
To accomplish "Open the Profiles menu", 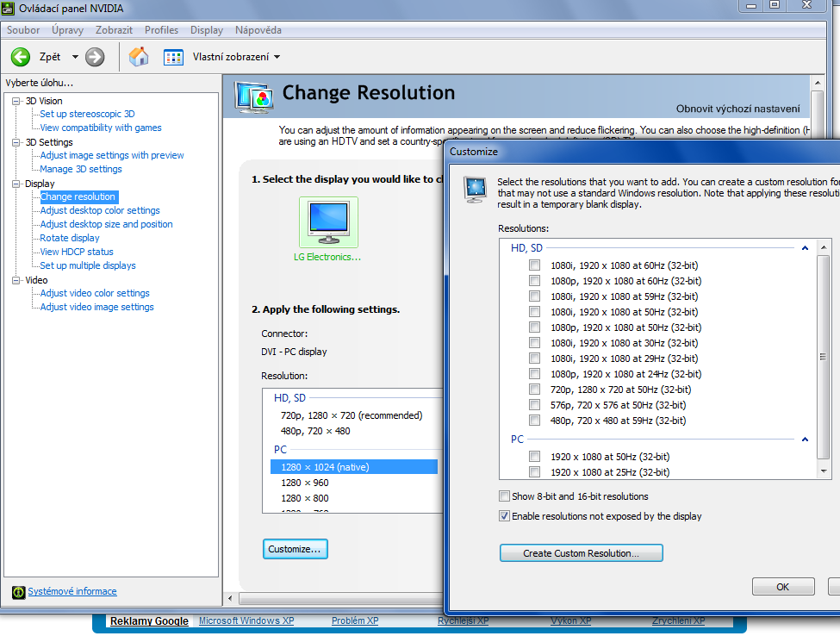I will click(x=161, y=30).
